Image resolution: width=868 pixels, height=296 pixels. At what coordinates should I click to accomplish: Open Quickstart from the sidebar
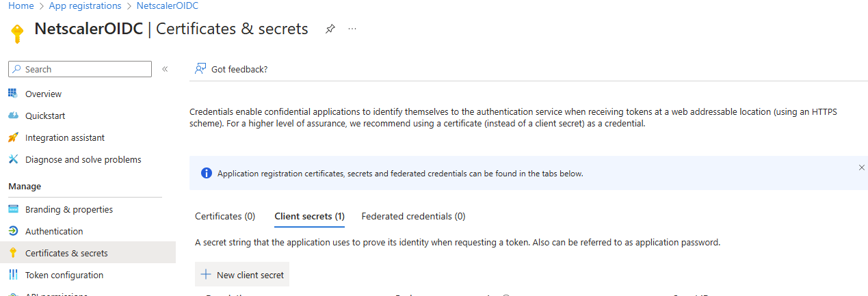tap(45, 116)
